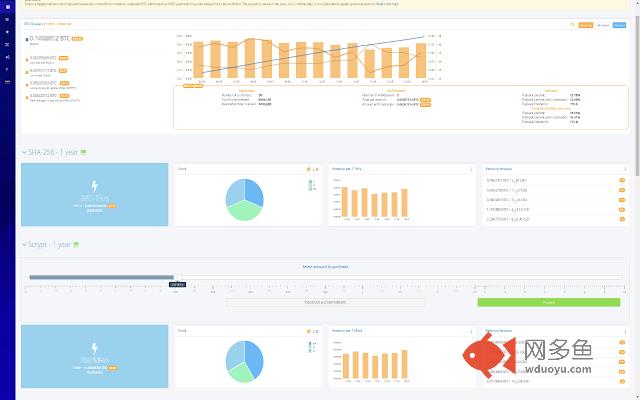This screenshot has width=640, height=400.
Task: Click orange tag on statistics box corner
Action: tap(193, 86)
